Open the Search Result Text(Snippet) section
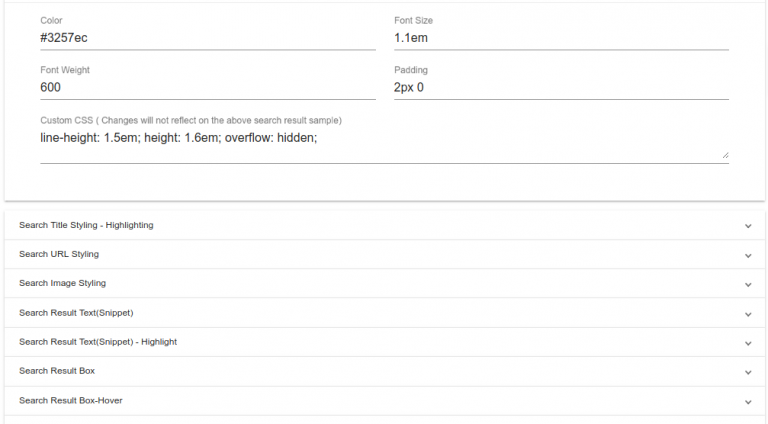 [x=76, y=314]
